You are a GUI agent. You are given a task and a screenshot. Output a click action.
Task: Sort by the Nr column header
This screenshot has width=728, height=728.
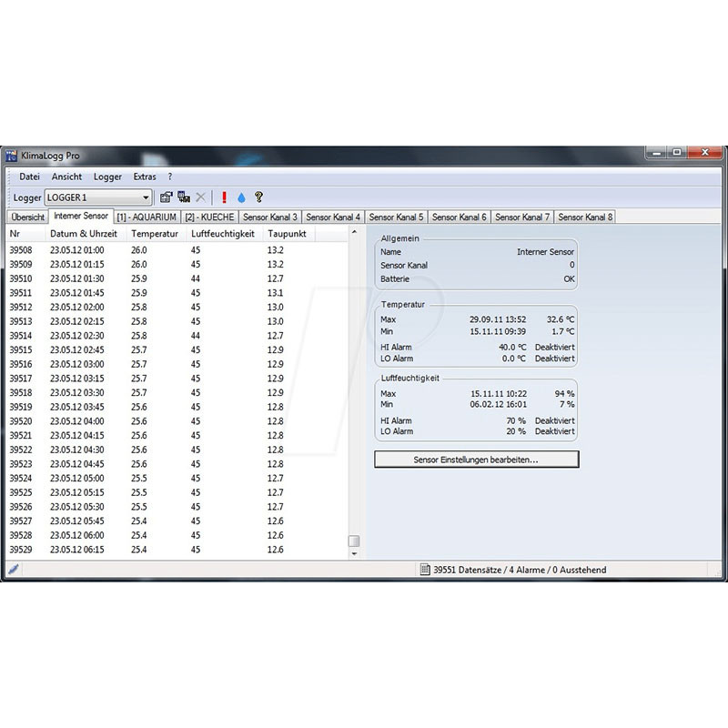click(x=25, y=234)
